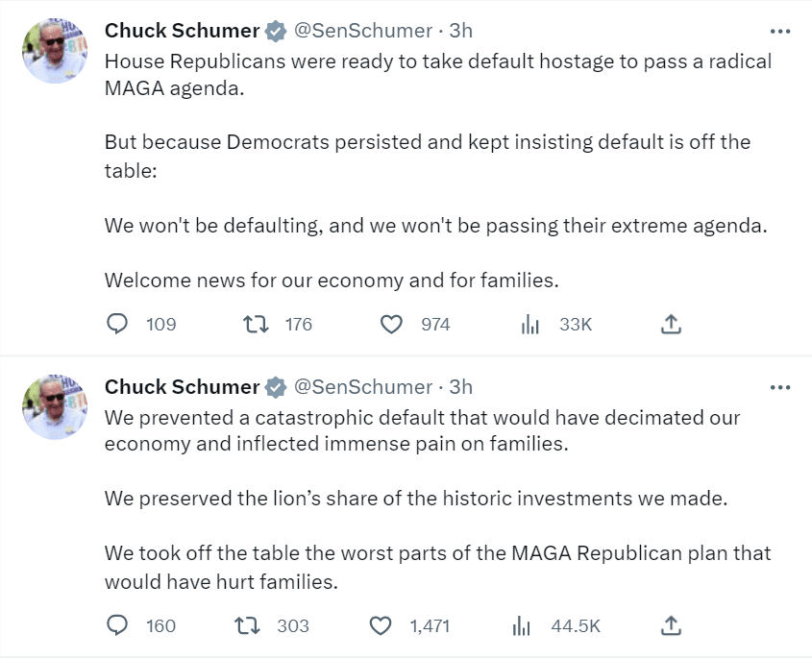Screen dimensions: 812x659
Task: Share the first tweet
Action: [x=670, y=325]
